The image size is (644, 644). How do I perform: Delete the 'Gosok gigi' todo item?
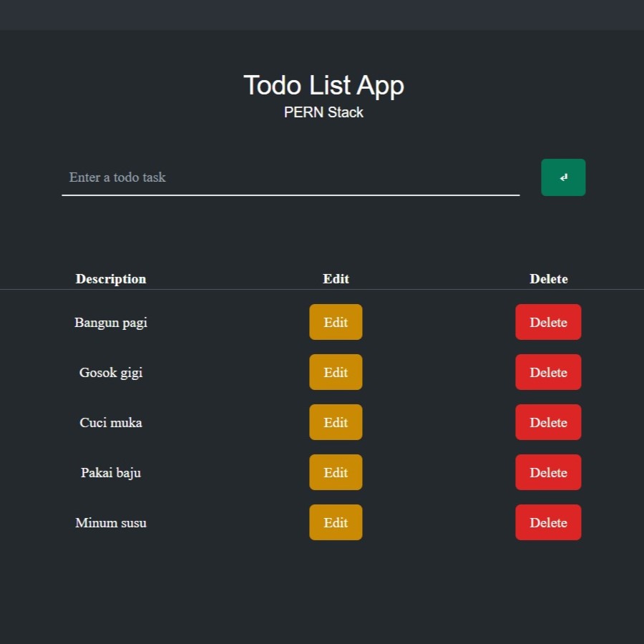click(x=548, y=372)
